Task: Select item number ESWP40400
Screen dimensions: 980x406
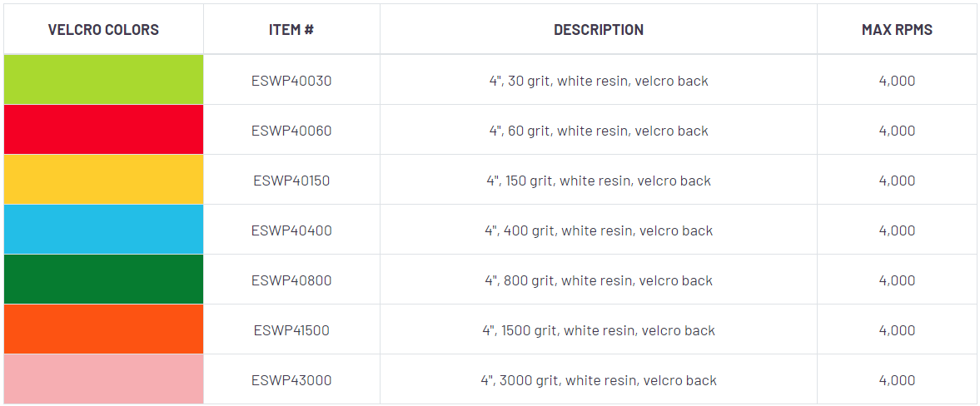Action: pos(291,230)
